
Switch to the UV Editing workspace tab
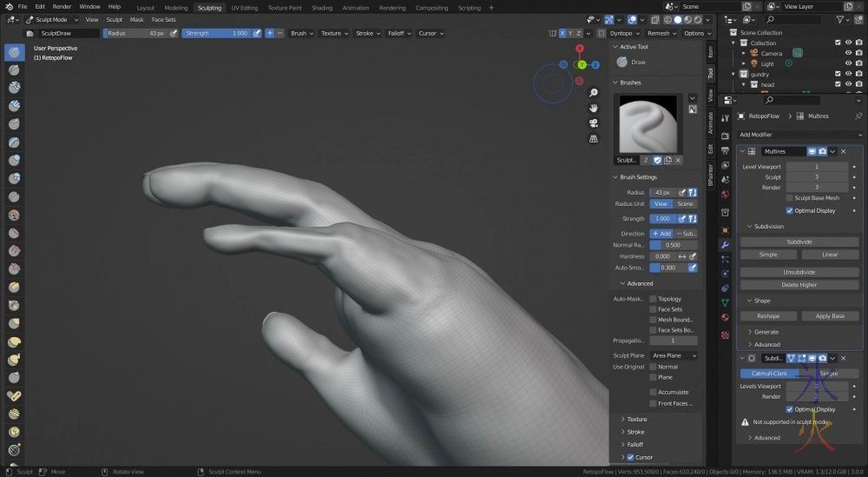(244, 7)
